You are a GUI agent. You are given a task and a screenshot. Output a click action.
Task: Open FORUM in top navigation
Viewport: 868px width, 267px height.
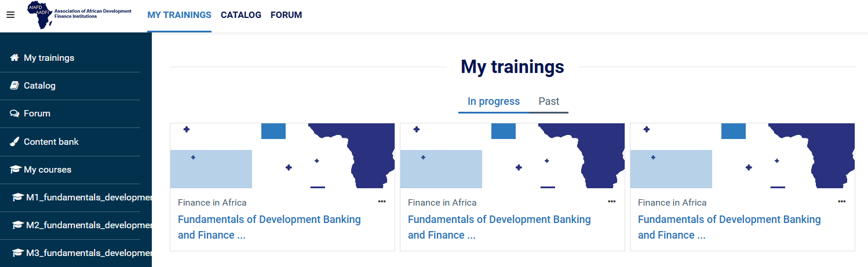[286, 15]
